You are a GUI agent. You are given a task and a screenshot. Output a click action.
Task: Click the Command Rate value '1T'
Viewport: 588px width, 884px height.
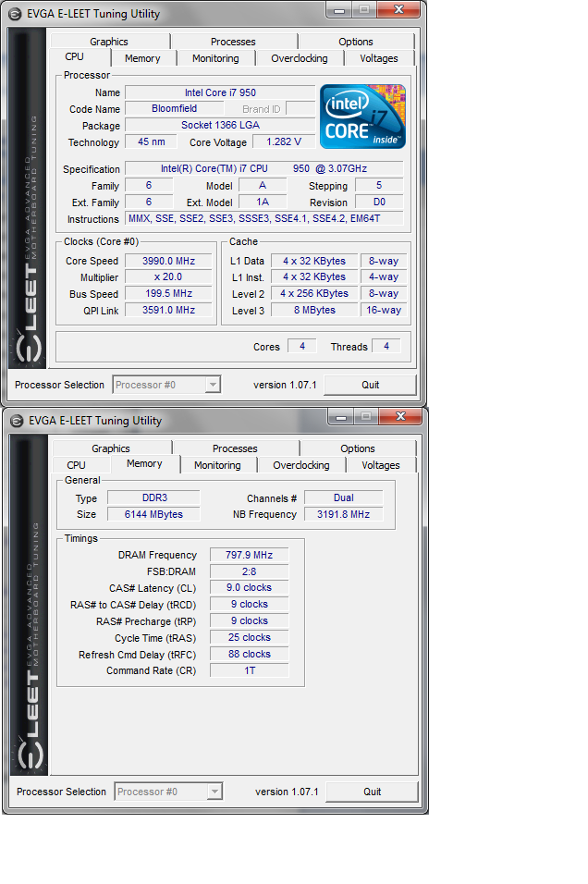pyautogui.click(x=250, y=670)
